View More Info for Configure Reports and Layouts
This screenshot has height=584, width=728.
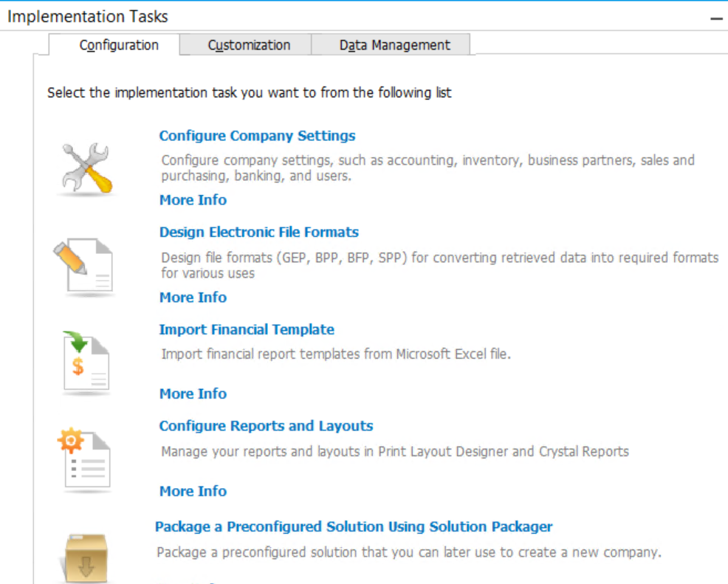tap(193, 491)
